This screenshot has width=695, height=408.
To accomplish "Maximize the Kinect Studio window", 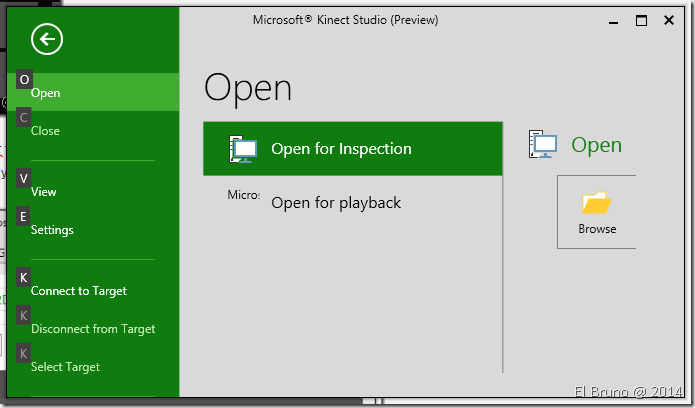I will pos(642,20).
